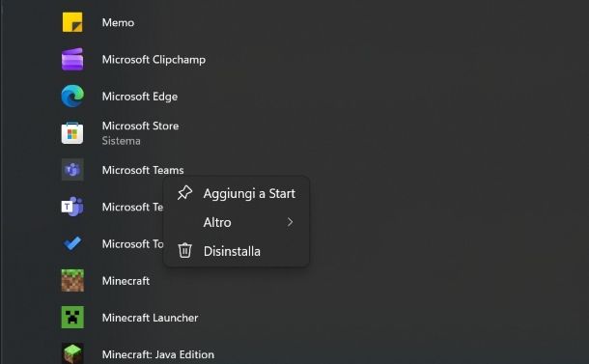Click the pin icon in context menu
The width and height of the screenshot is (589, 364).
click(184, 193)
